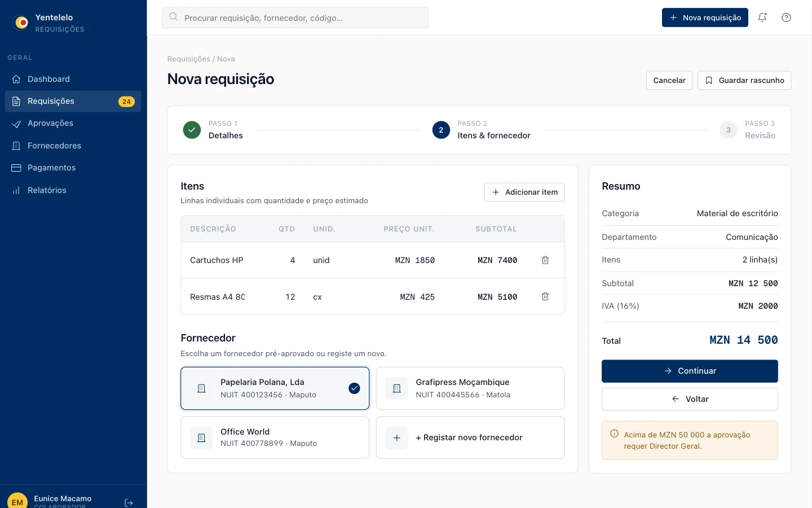The image size is (812, 508).
Task: Delete the Cartuchos HP item row
Action: [545, 260]
